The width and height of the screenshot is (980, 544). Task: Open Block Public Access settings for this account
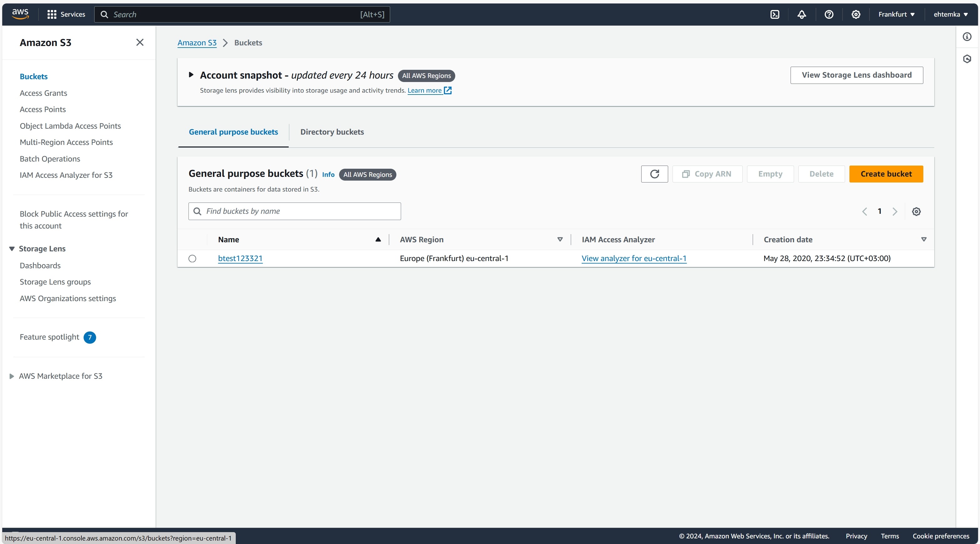point(74,220)
